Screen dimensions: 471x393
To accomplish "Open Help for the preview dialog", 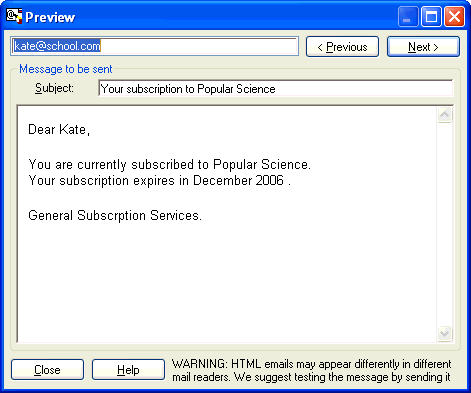I will pyautogui.click(x=128, y=370).
